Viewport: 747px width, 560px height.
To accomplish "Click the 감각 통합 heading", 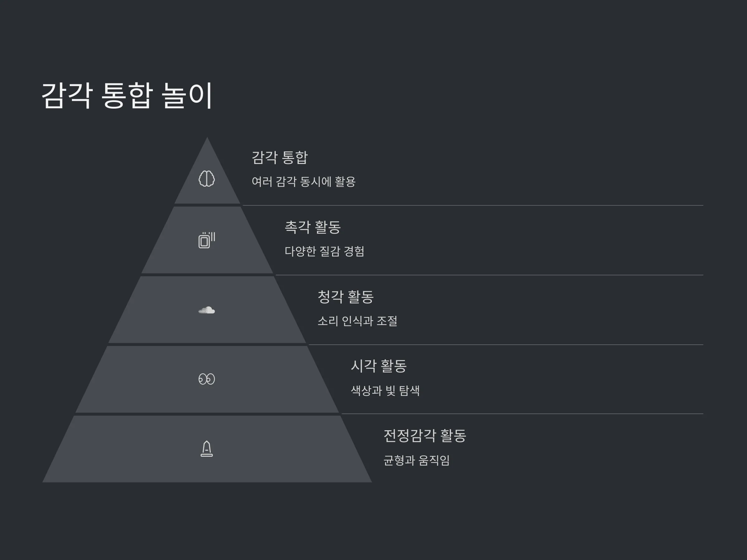I will [280, 158].
